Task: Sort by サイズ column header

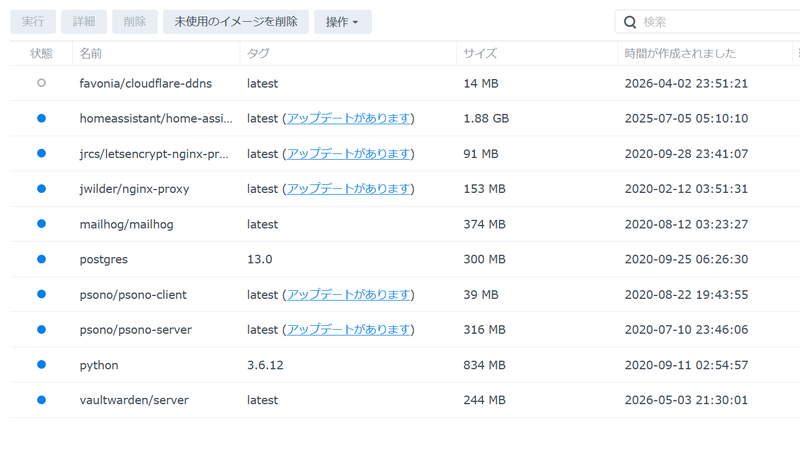Action: (537, 54)
